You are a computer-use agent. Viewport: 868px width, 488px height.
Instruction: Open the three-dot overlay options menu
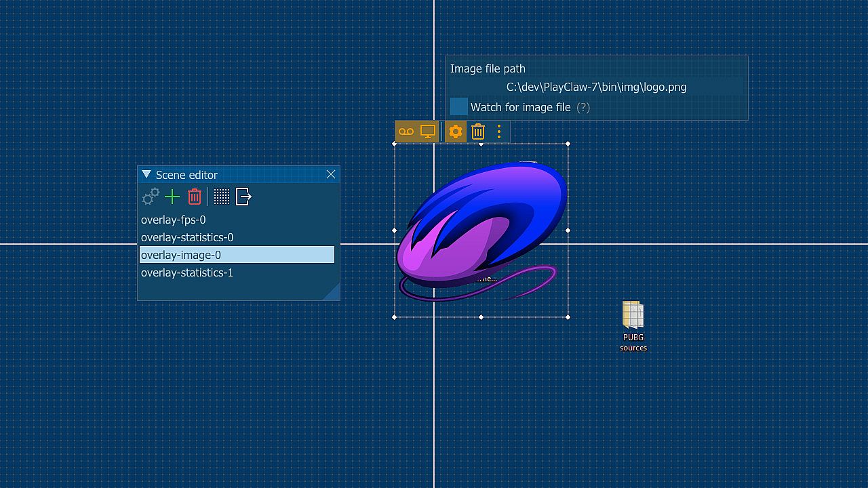[x=499, y=131]
